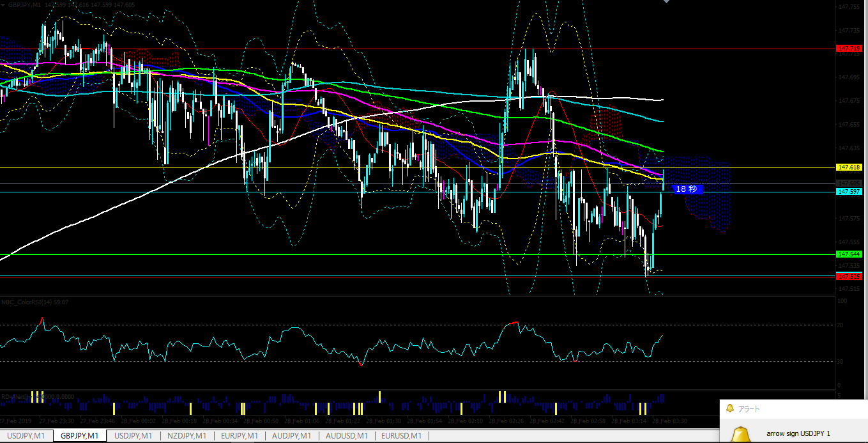The width and height of the screenshot is (868, 443).
Task: Open the EURUSD,M1 chart tab
Action: (x=401, y=436)
